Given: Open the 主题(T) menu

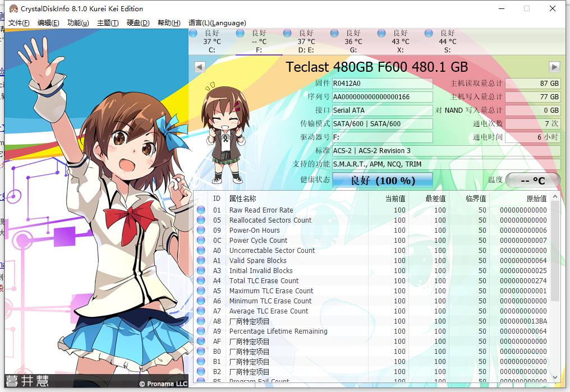Looking at the screenshot, I should point(108,23).
